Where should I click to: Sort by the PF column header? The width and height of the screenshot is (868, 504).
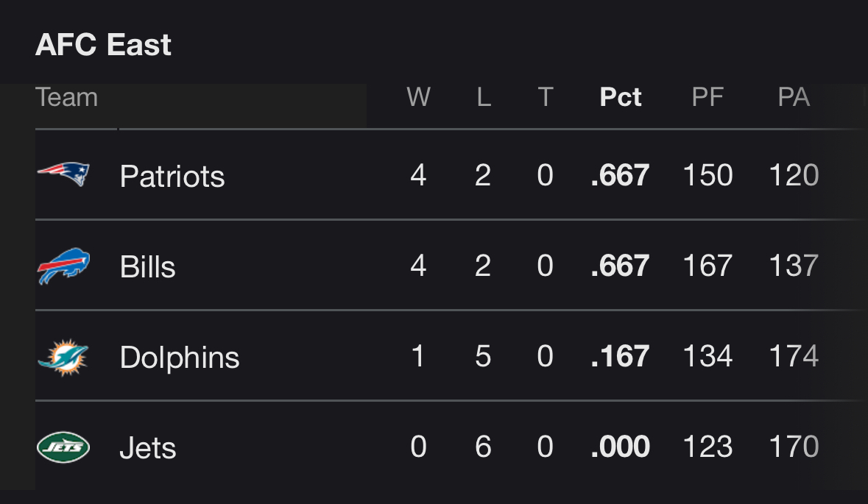[708, 97]
